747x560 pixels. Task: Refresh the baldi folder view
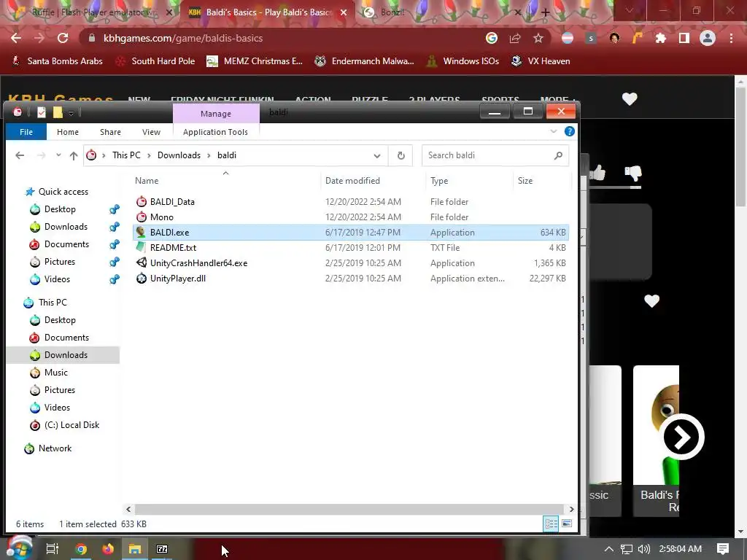tap(401, 156)
